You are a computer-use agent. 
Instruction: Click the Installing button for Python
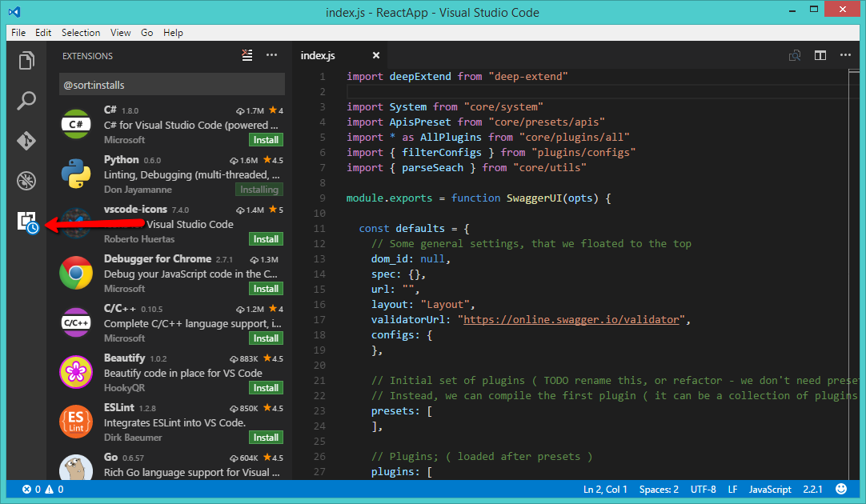click(259, 190)
